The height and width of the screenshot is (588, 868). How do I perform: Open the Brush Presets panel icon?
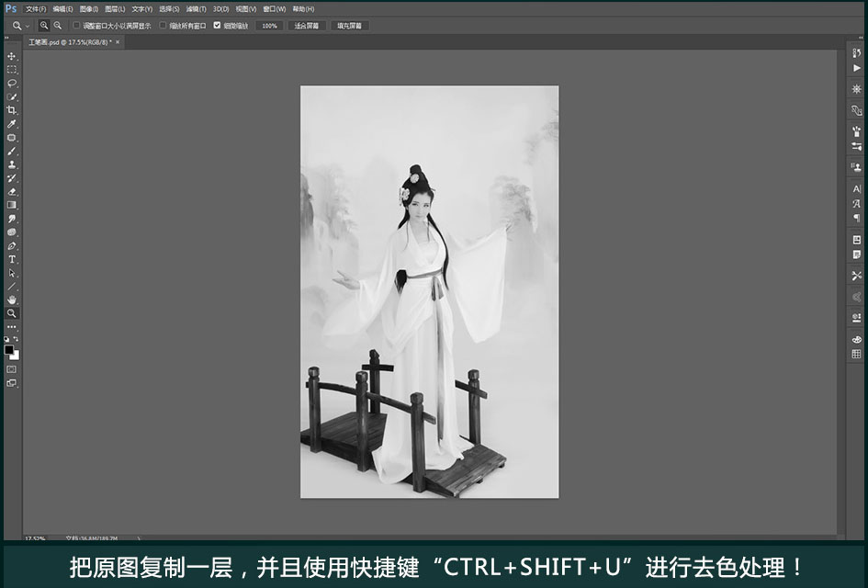point(856,131)
